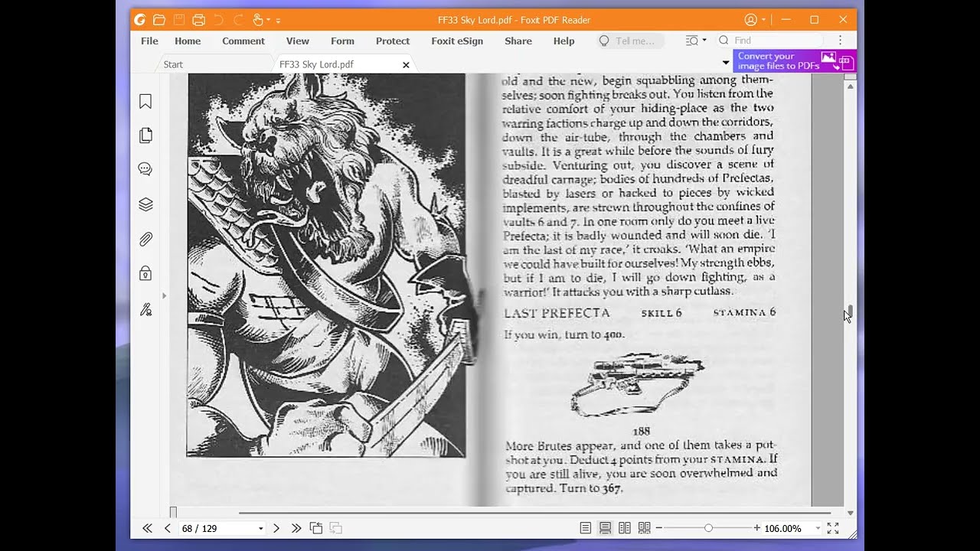Click the scroll up arrow

pos(850,86)
